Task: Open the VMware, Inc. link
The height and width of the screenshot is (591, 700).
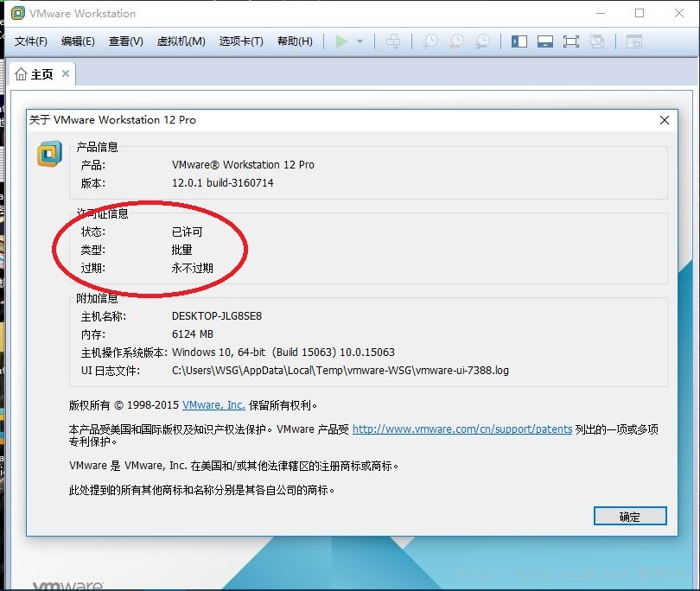Action: pyautogui.click(x=213, y=405)
